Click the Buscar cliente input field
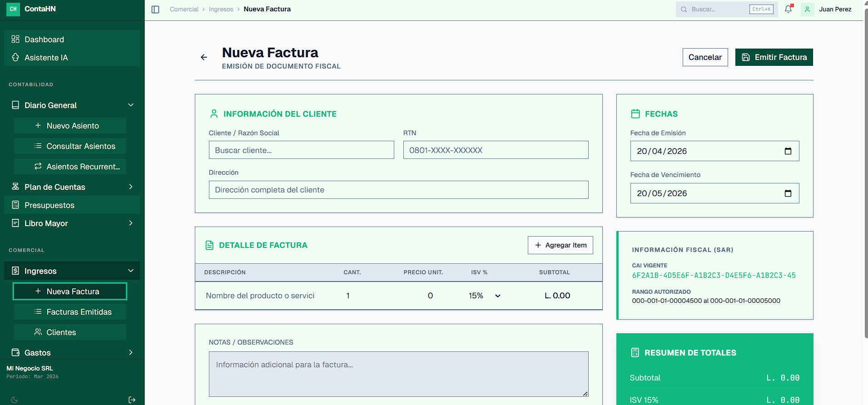The image size is (868, 405). [301, 150]
